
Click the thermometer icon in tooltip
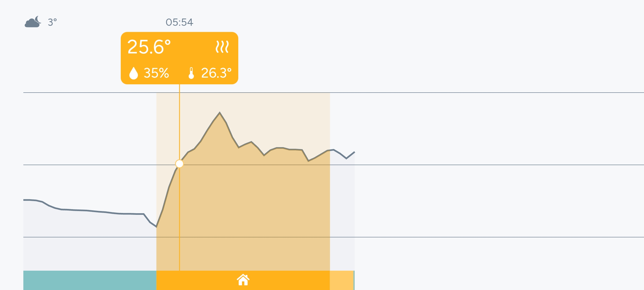tap(191, 73)
